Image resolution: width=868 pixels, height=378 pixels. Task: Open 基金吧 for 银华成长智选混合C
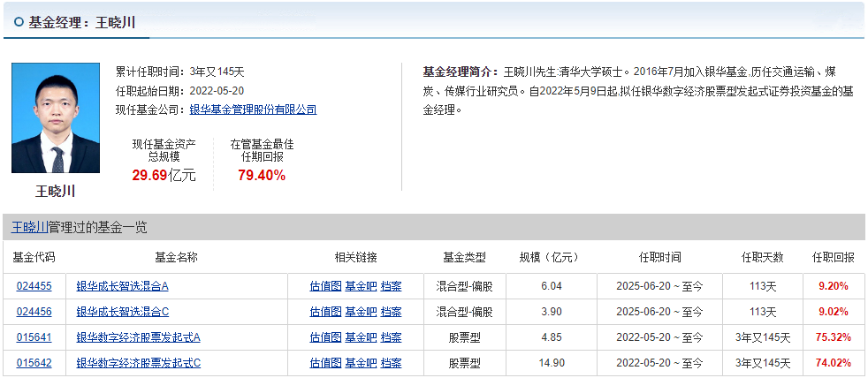[x=361, y=312]
